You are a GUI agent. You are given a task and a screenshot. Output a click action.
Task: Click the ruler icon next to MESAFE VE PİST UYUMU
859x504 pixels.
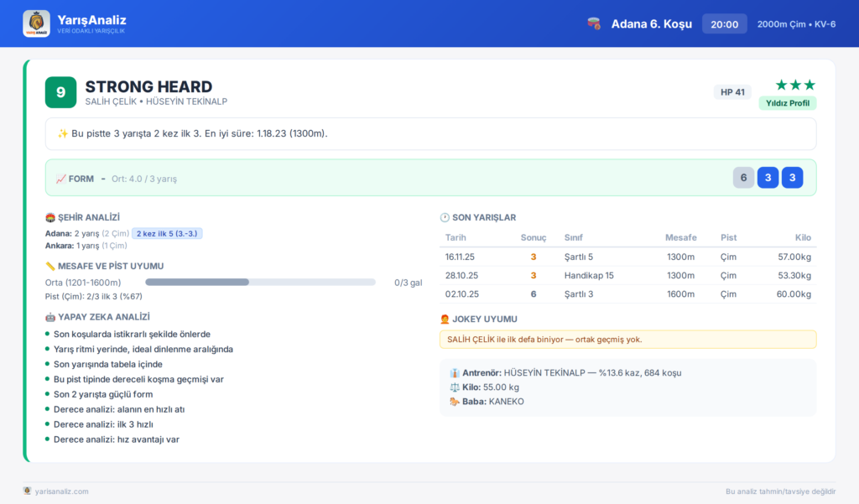click(50, 266)
